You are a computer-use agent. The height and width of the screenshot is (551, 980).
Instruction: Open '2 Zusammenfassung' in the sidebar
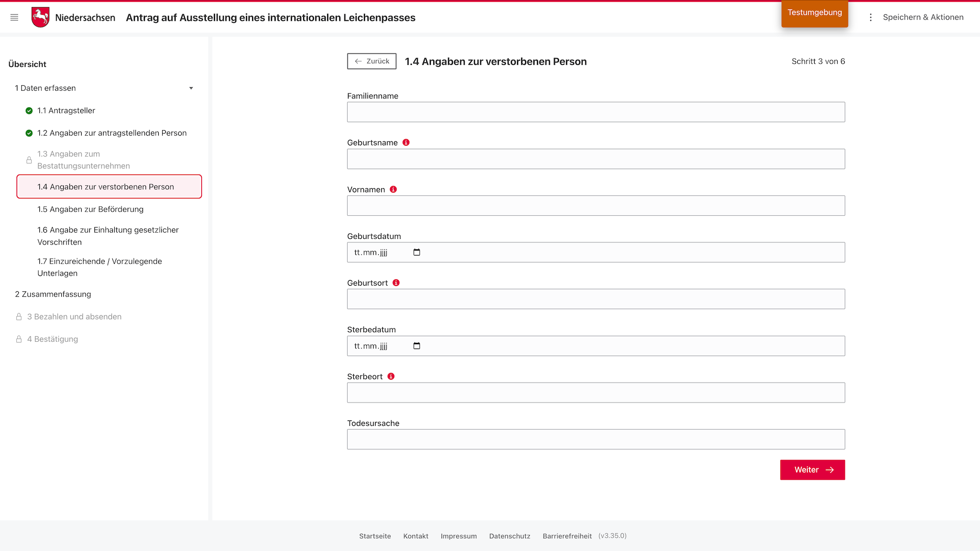tap(53, 294)
